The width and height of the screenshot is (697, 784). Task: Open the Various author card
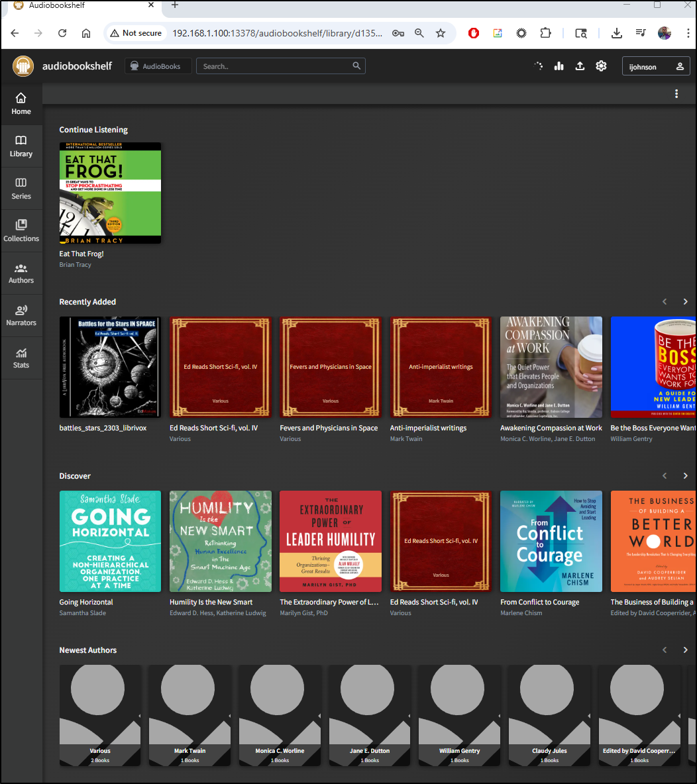100,715
